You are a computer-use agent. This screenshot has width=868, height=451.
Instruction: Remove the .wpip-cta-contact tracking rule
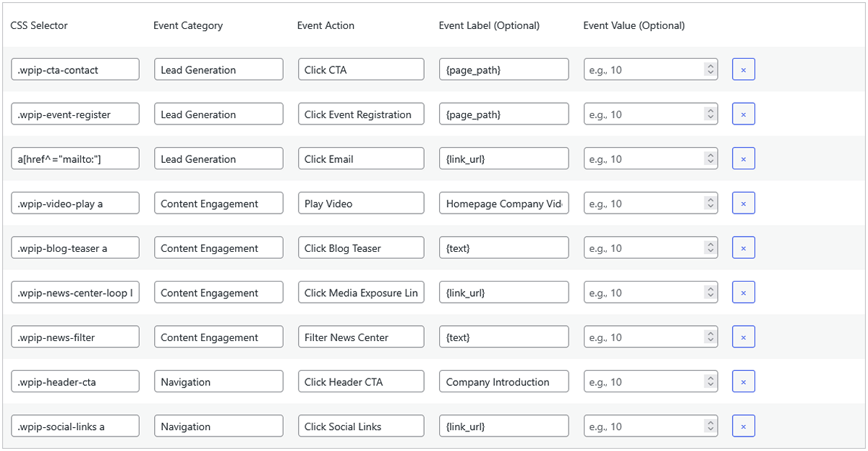point(743,69)
